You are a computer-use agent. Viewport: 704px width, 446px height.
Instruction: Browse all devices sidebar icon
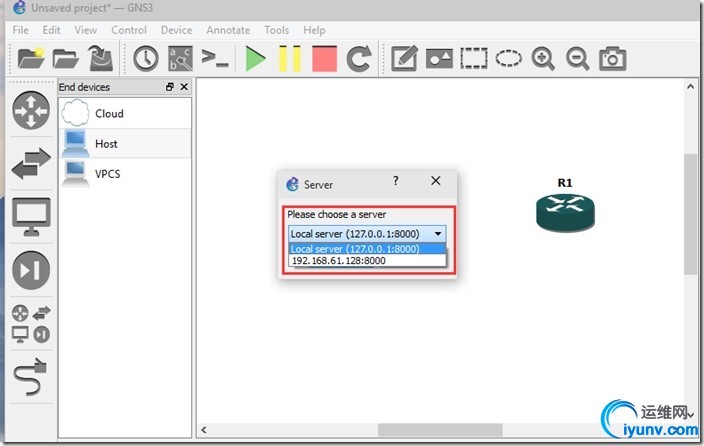[x=31, y=324]
